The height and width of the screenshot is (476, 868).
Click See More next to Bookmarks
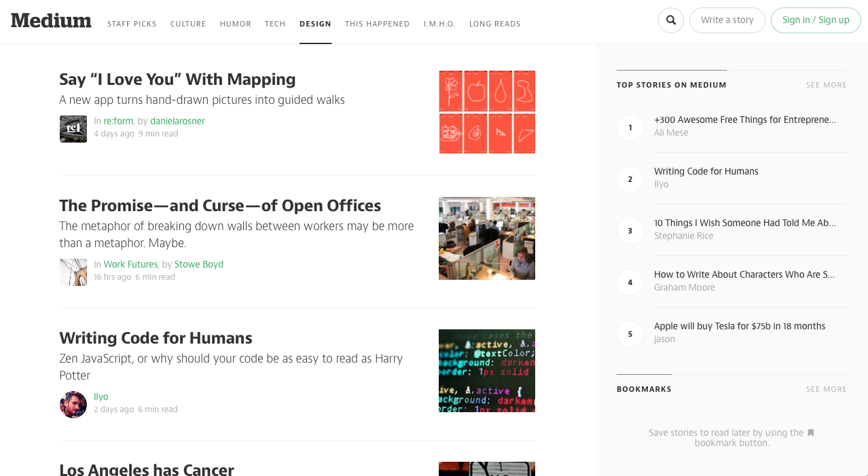tap(827, 389)
